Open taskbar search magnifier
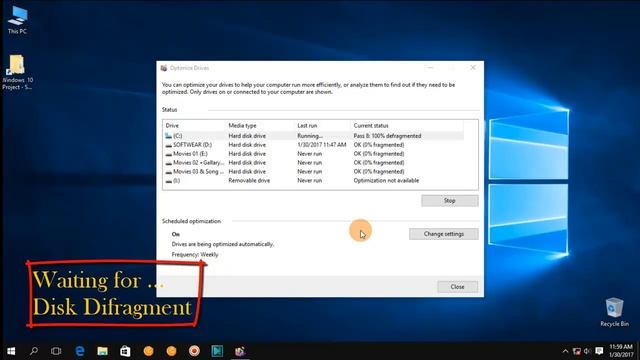This screenshot has height=360, width=640. coord(34,351)
